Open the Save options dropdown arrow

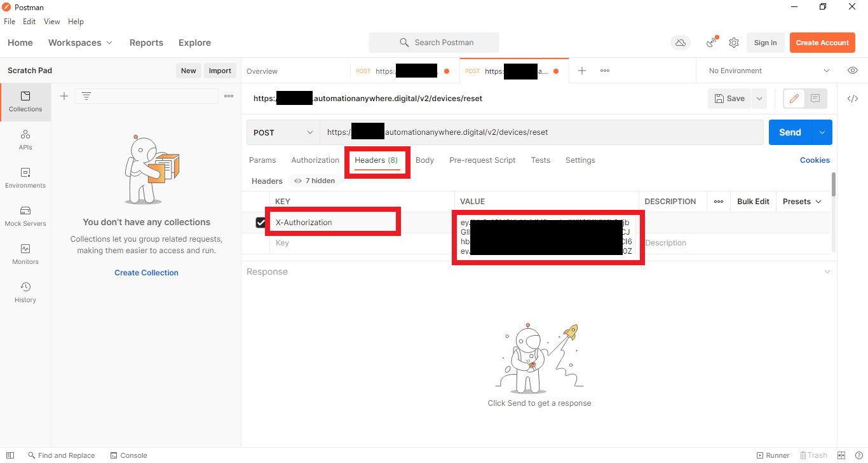pyautogui.click(x=759, y=99)
